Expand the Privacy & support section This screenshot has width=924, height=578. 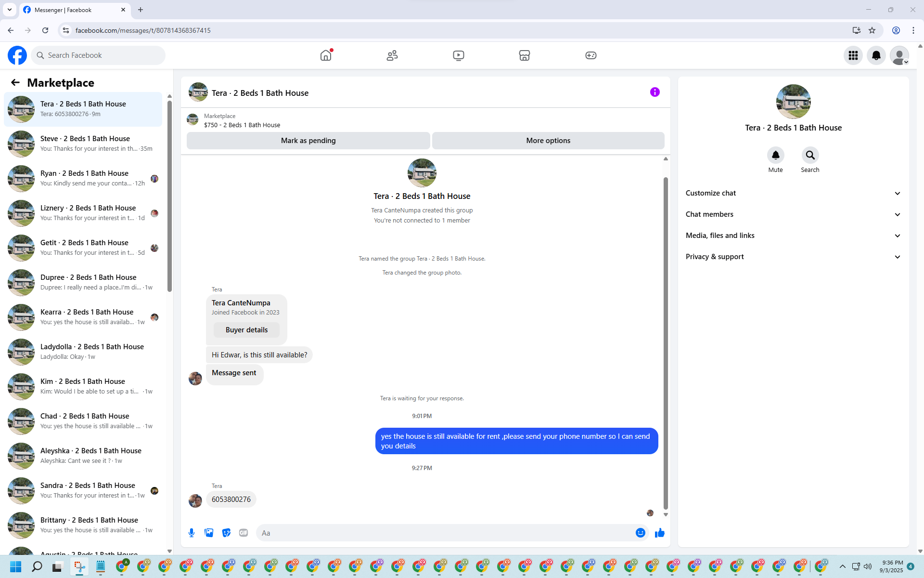coord(793,257)
